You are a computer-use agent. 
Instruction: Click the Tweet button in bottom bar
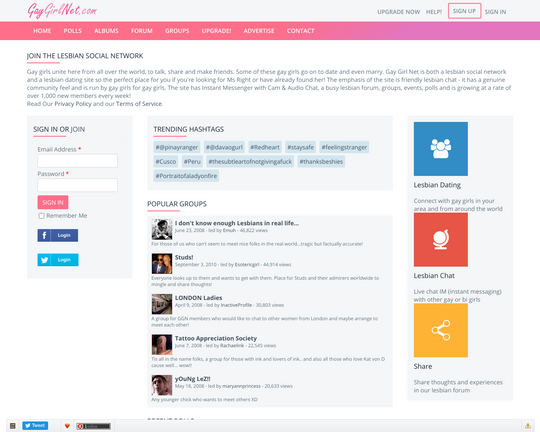[x=35, y=425]
